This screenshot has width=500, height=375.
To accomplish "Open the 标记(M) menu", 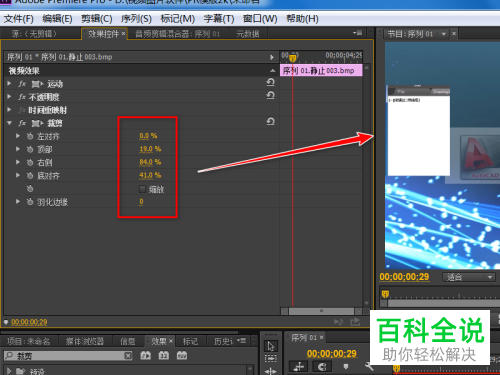I will point(177,19).
